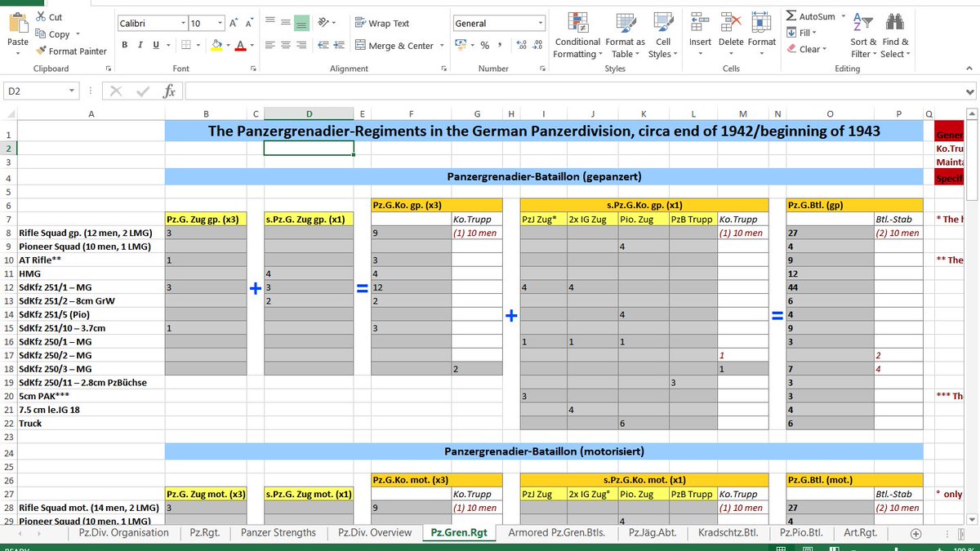This screenshot has height=551, width=980.
Task: Click Wrap Text
Action: click(x=382, y=24)
